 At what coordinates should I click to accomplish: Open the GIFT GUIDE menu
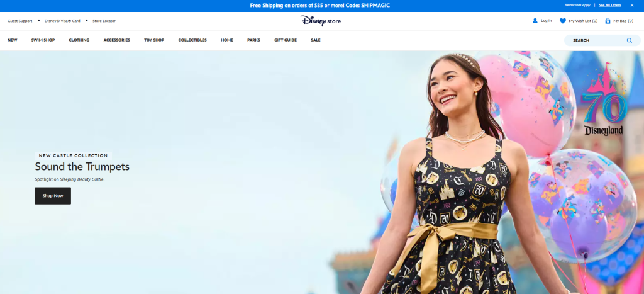coord(286,40)
